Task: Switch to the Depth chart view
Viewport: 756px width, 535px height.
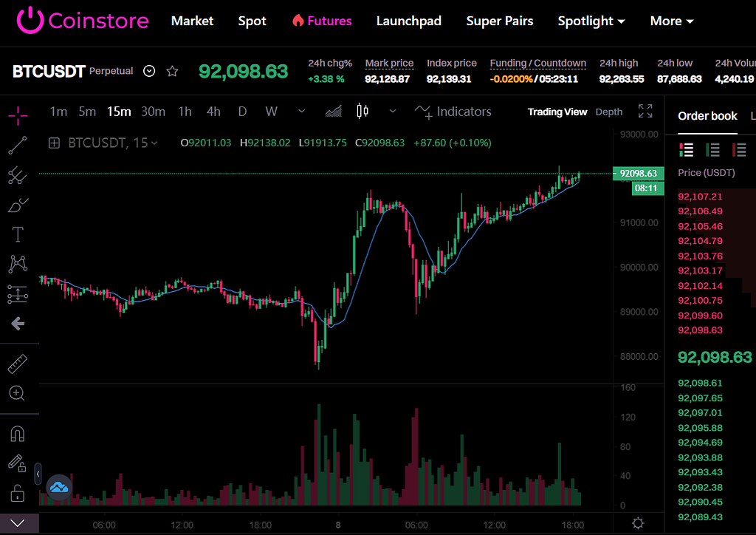Action: pyautogui.click(x=609, y=112)
